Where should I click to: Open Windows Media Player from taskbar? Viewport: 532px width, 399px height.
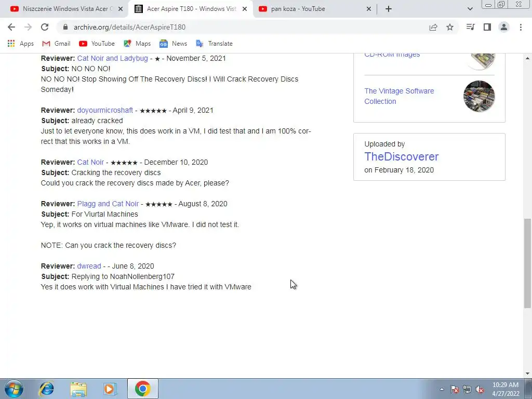pos(110,389)
